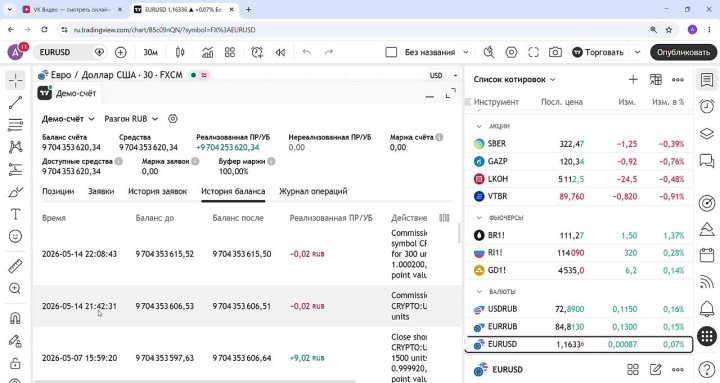Viewport: 720px width, 383px height.
Task: Open the Разгон RUB dropdown
Action: tap(131, 119)
